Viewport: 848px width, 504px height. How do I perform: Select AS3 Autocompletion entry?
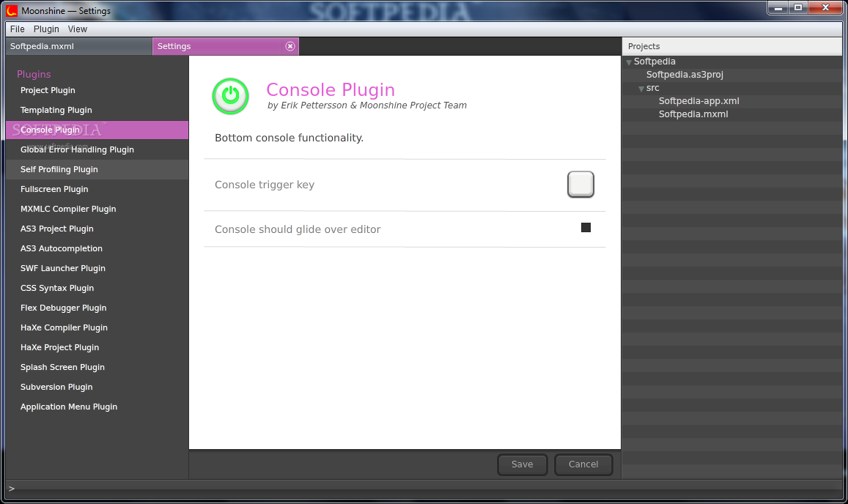point(97,249)
